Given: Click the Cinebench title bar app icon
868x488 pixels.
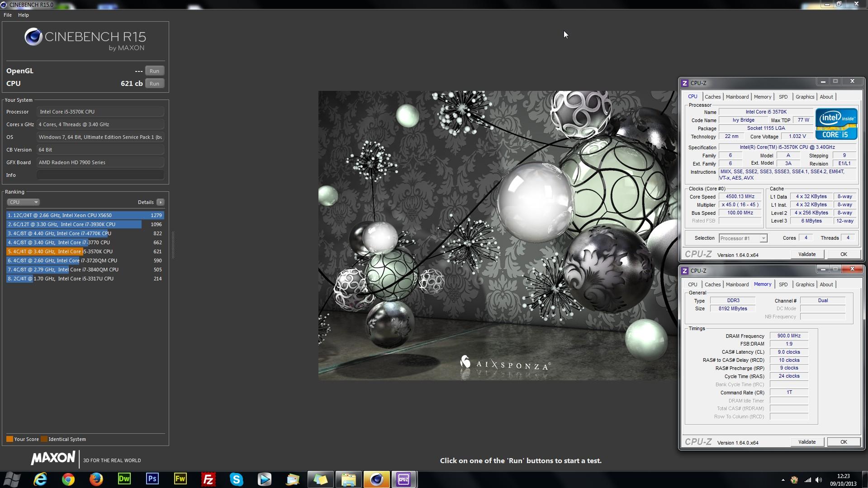Looking at the screenshot, I should (x=4, y=5).
